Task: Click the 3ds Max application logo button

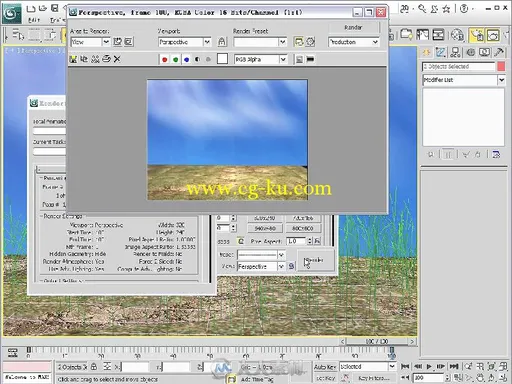Action: click(x=12, y=13)
